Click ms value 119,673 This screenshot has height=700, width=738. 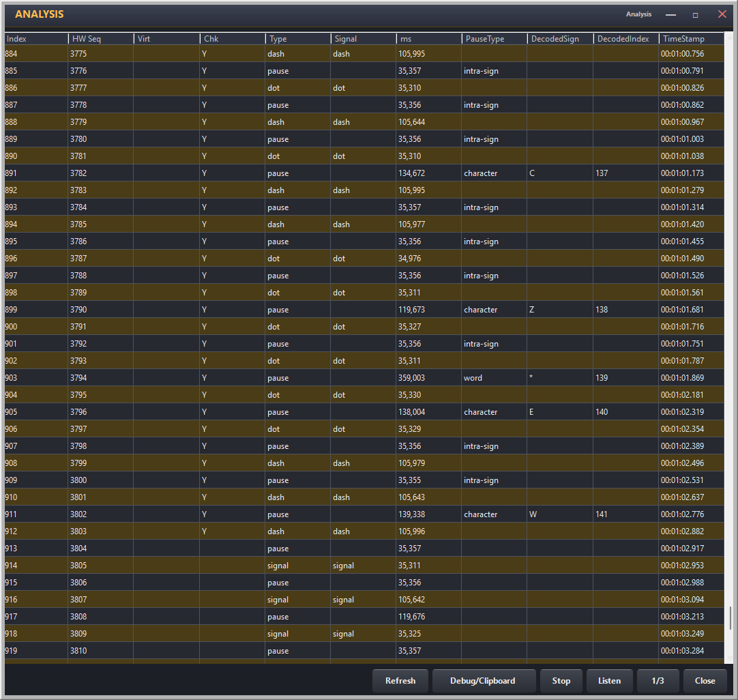pyautogui.click(x=429, y=310)
